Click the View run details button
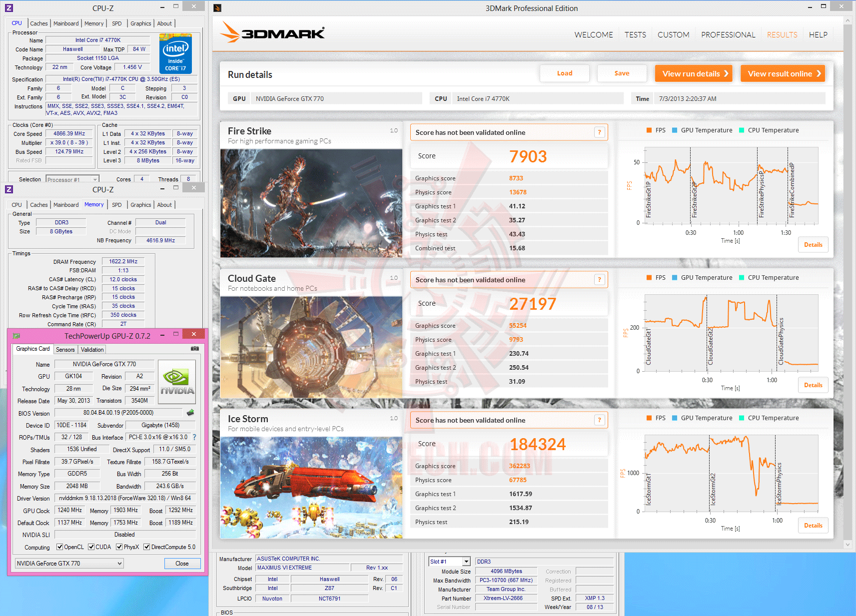 [x=694, y=73]
